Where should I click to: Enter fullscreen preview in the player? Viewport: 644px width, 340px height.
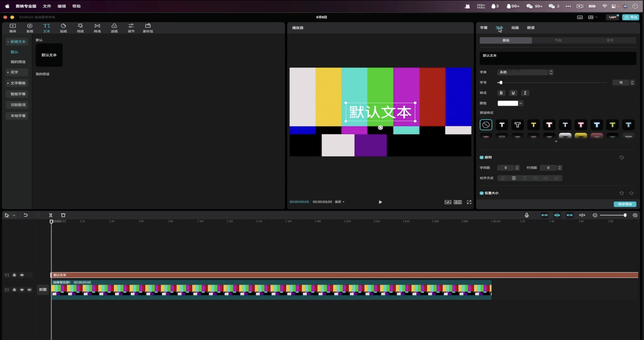click(x=469, y=202)
